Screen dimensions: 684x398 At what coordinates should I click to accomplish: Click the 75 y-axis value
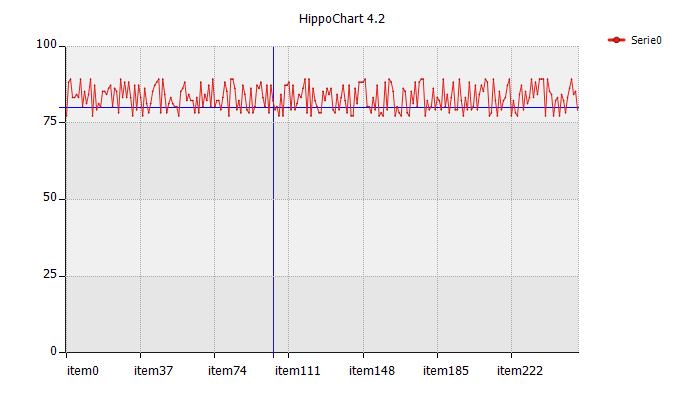pyautogui.click(x=50, y=121)
